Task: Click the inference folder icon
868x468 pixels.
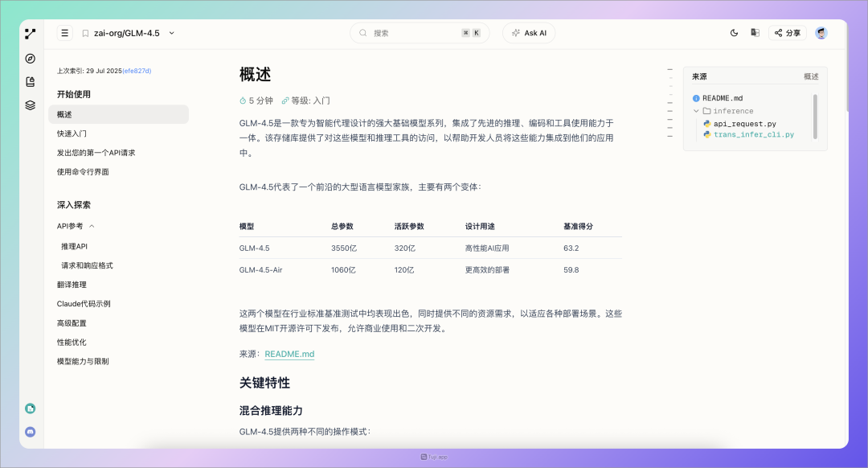Action: pyautogui.click(x=707, y=111)
